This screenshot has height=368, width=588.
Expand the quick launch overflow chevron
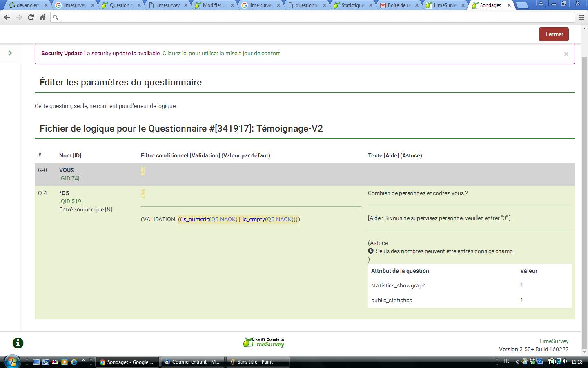coord(84,360)
